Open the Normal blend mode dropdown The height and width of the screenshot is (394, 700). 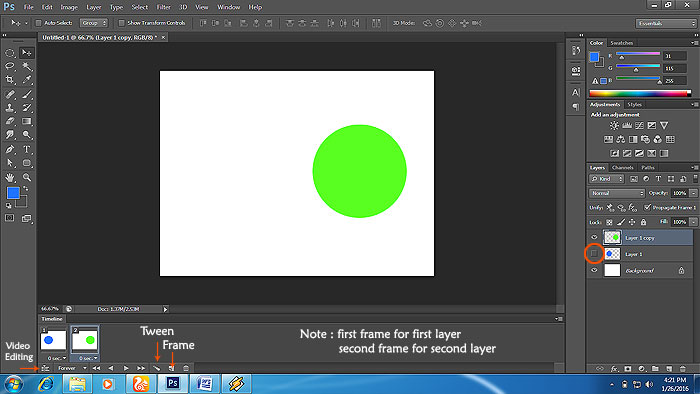coord(617,193)
